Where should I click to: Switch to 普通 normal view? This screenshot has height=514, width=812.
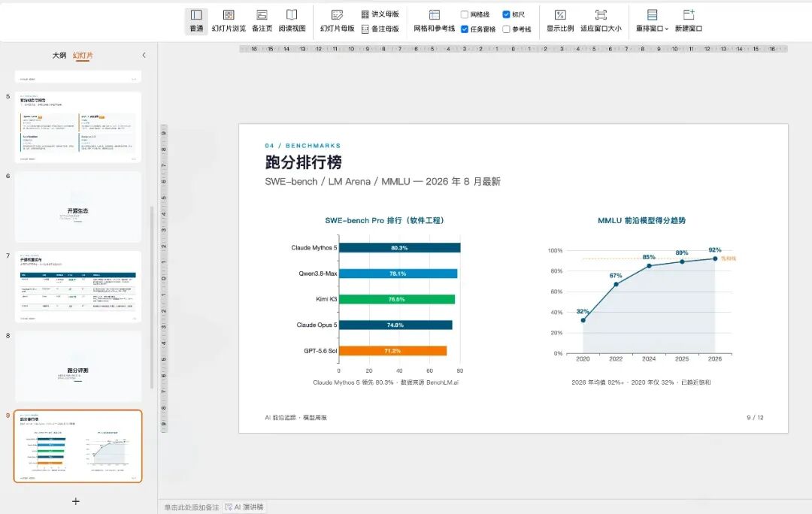tap(196, 21)
